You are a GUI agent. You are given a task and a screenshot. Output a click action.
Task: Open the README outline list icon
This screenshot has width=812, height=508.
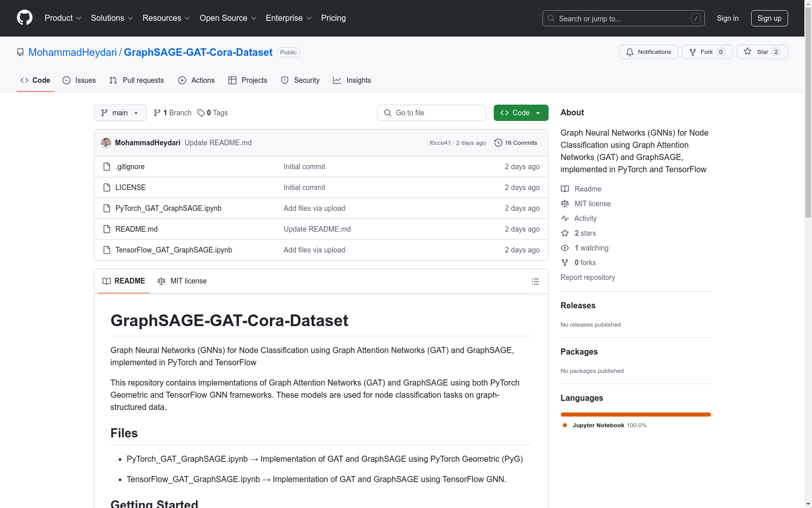click(535, 281)
